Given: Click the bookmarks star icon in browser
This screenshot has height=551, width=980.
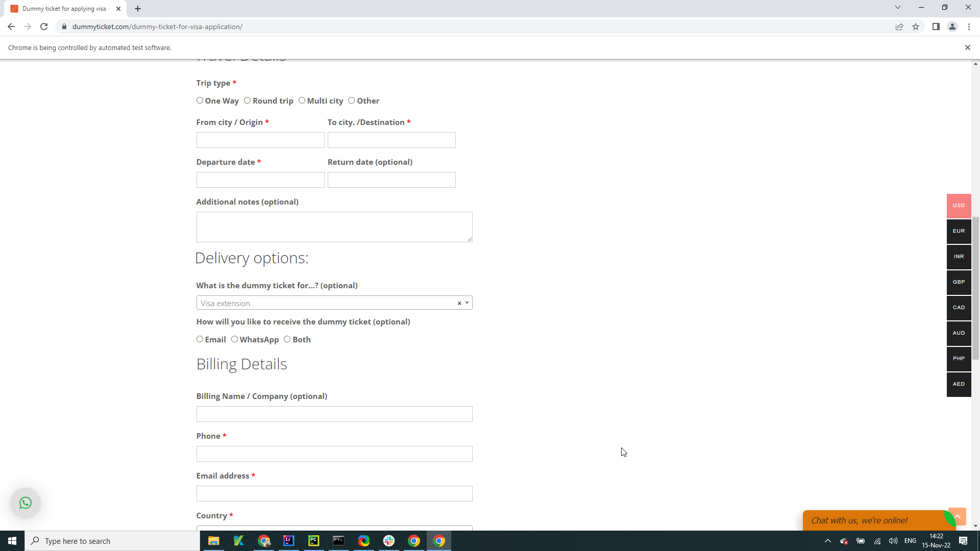Looking at the screenshot, I should pos(916,27).
